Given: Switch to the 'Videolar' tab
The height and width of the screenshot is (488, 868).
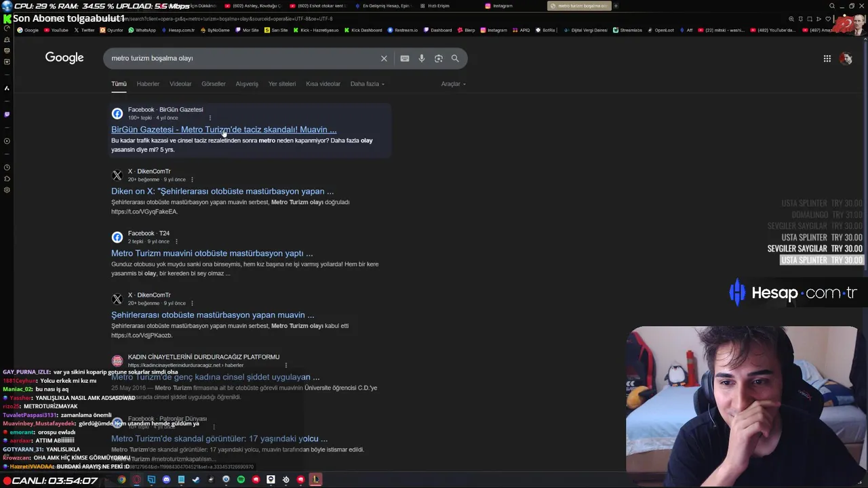Looking at the screenshot, I should coord(180,84).
